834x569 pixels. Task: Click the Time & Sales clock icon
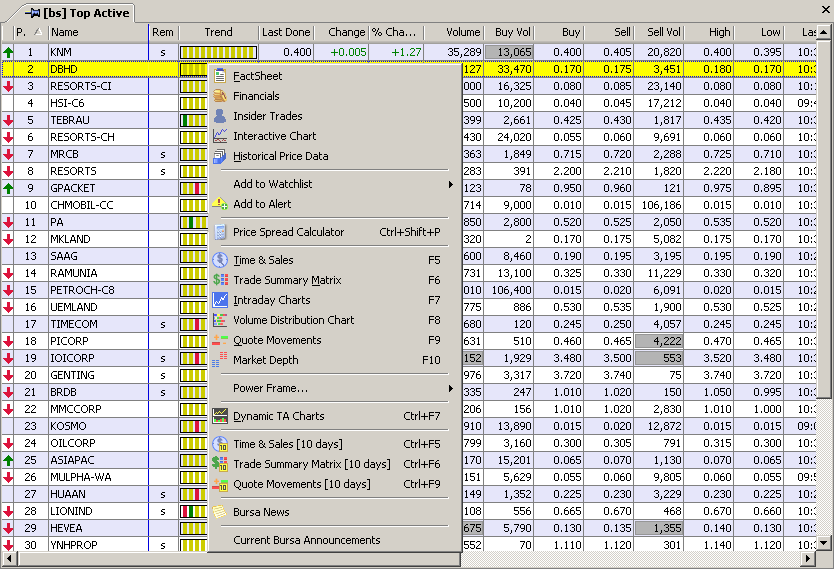(220, 260)
